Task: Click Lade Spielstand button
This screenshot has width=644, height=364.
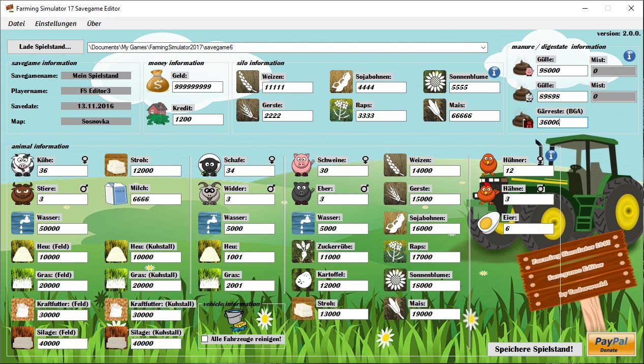Action: 45,47
